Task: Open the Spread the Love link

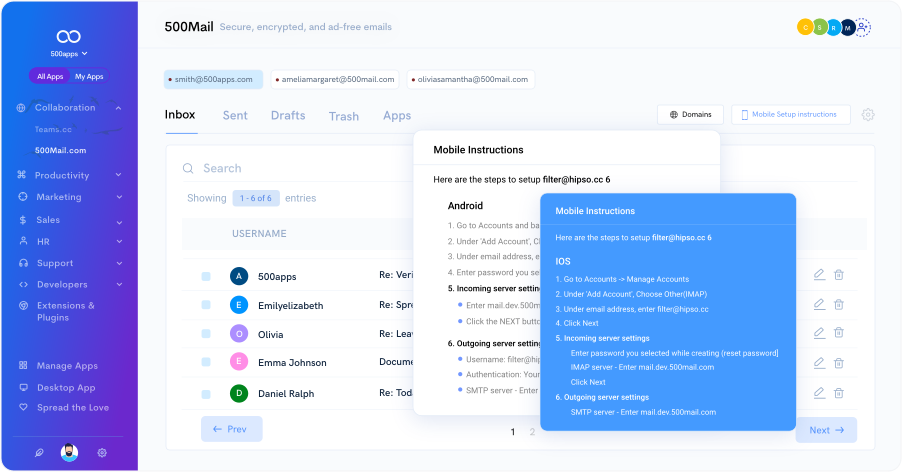Action: 73,407
